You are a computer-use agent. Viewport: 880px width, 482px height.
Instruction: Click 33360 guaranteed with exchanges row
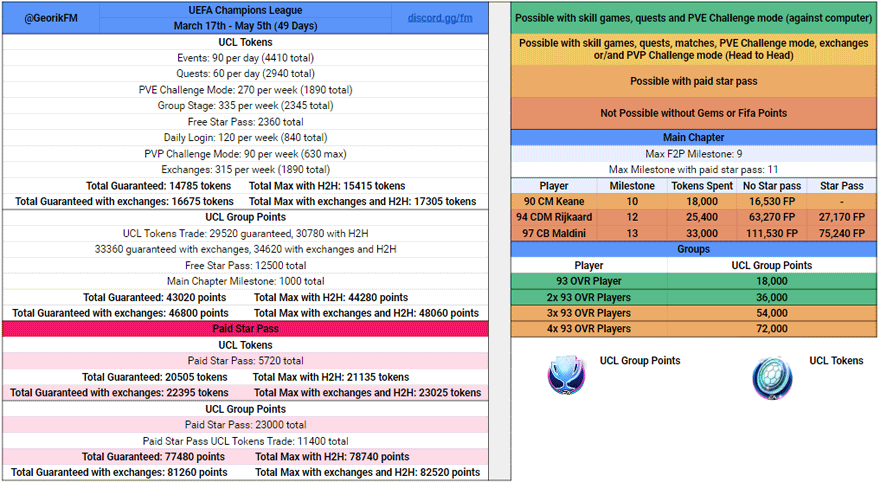coord(245,249)
